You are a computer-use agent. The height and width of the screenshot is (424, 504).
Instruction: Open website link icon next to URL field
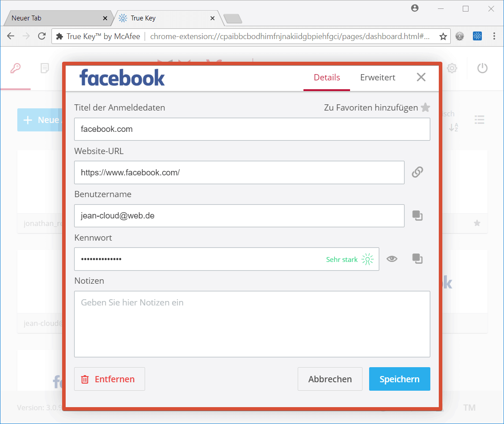click(x=417, y=172)
